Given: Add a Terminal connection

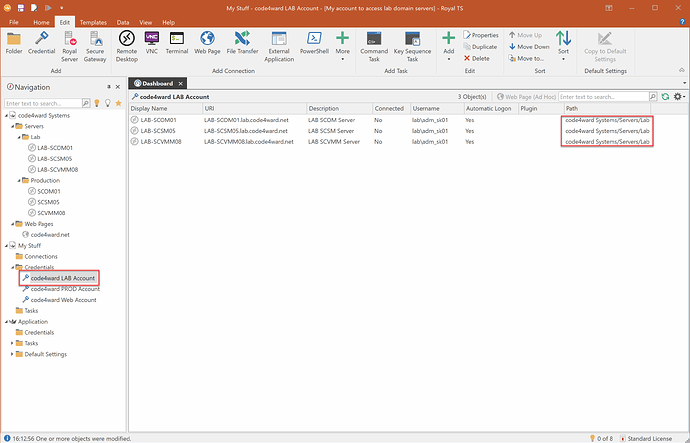Looking at the screenshot, I should point(176,44).
